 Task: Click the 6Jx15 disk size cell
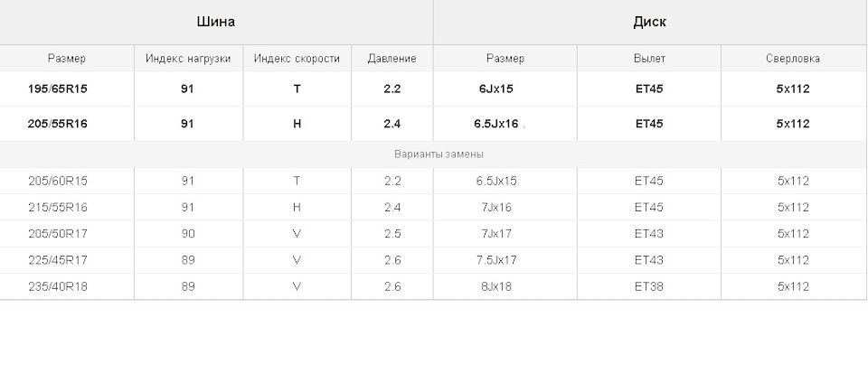pos(505,89)
